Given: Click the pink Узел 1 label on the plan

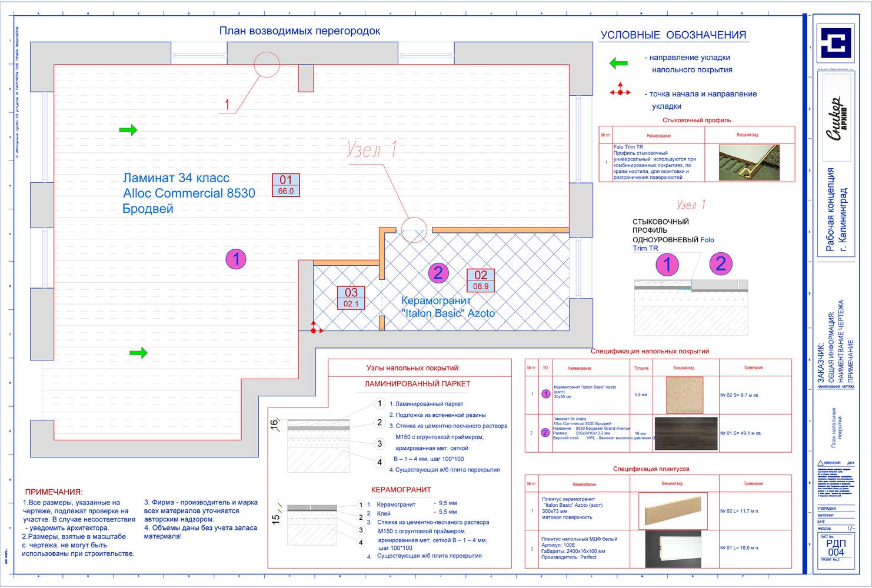Looking at the screenshot, I should coord(372,149).
